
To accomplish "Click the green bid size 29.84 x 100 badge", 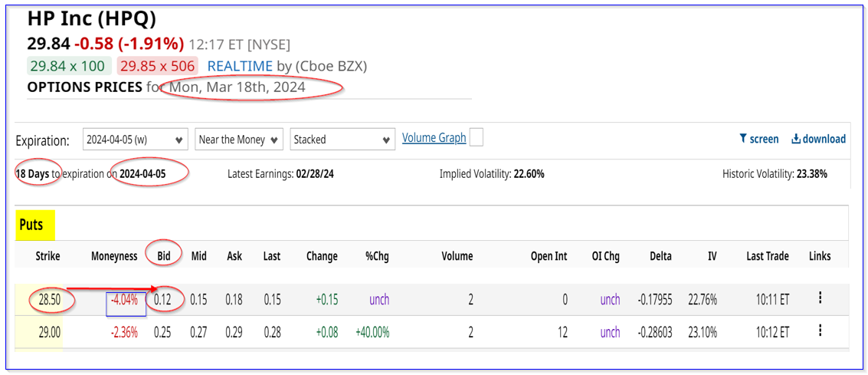I will (69, 66).
